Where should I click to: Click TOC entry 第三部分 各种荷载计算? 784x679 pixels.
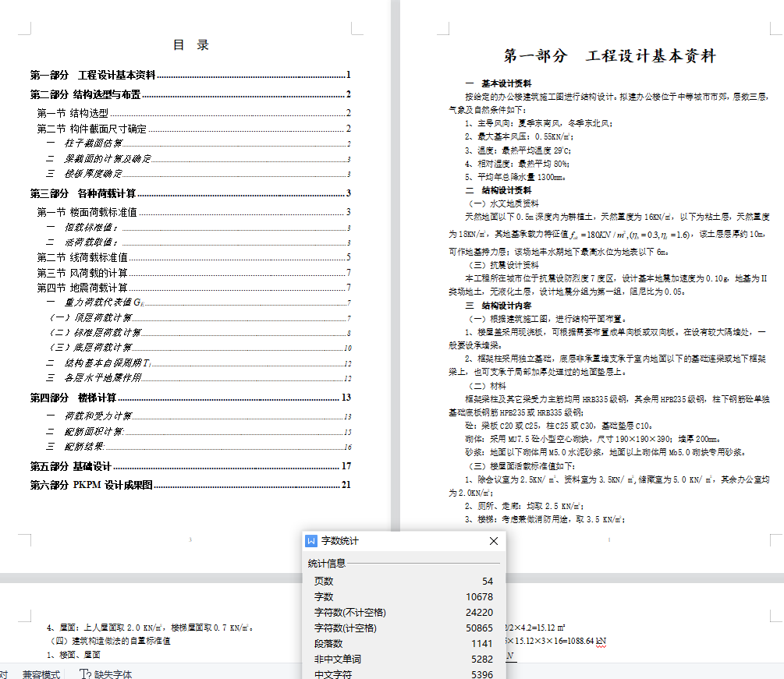pyautogui.click(x=83, y=193)
